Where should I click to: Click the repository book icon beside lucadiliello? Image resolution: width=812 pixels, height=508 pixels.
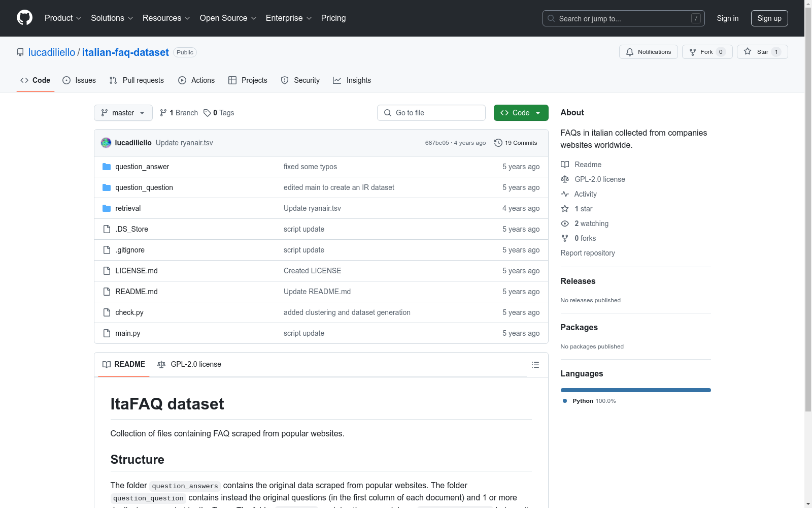tap(20, 52)
